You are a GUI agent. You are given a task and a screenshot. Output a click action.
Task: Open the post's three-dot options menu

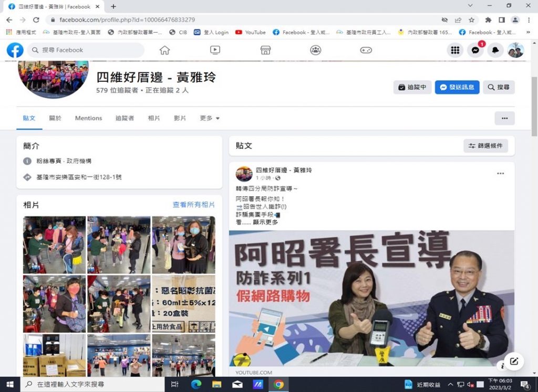point(500,174)
